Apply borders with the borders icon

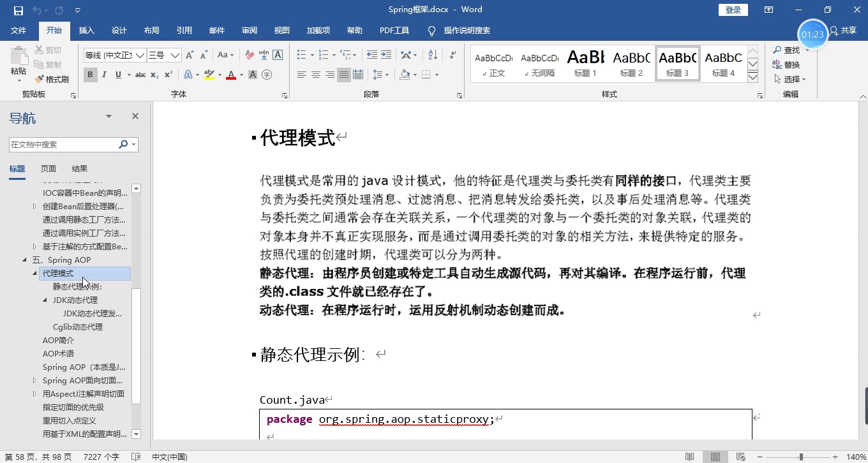pyautogui.click(x=426, y=75)
